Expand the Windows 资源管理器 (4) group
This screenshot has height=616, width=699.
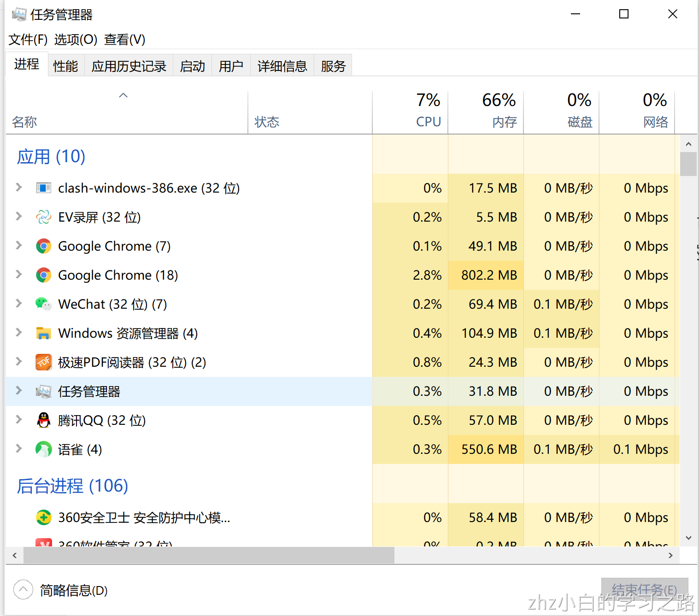tap(19, 332)
